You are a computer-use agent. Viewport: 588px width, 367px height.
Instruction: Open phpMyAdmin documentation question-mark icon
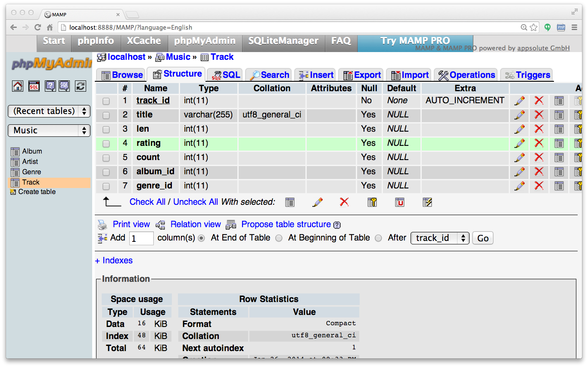(x=50, y=86)
